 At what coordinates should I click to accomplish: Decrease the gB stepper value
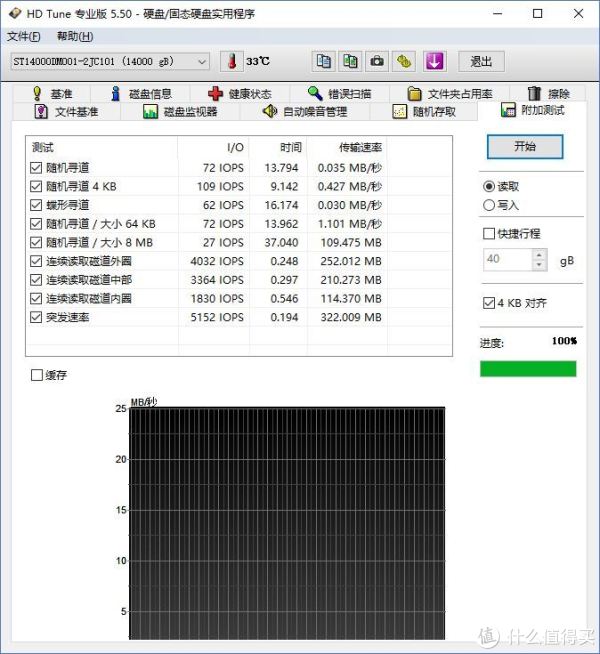[x=540, y=265]
